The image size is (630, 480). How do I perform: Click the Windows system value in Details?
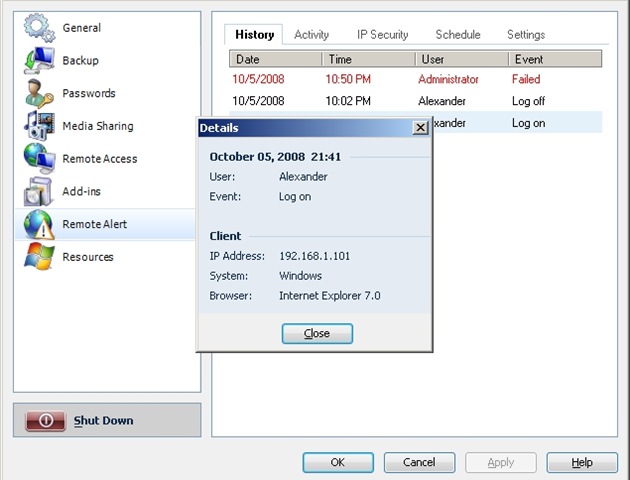click(x=301, y=276)
